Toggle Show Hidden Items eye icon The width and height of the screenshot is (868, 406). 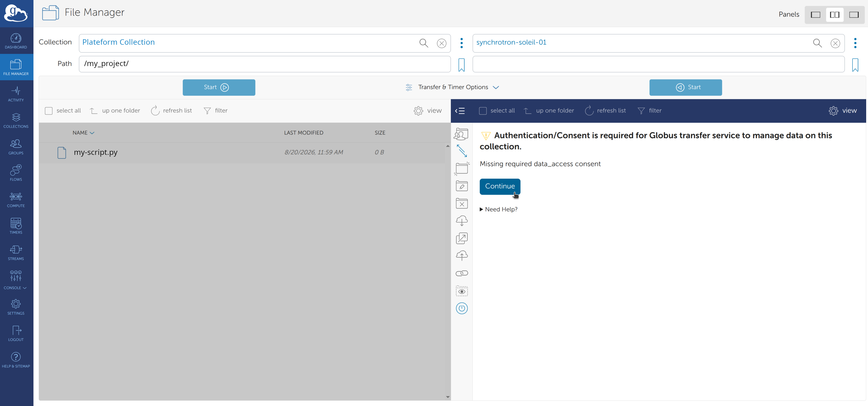[462, 291]
